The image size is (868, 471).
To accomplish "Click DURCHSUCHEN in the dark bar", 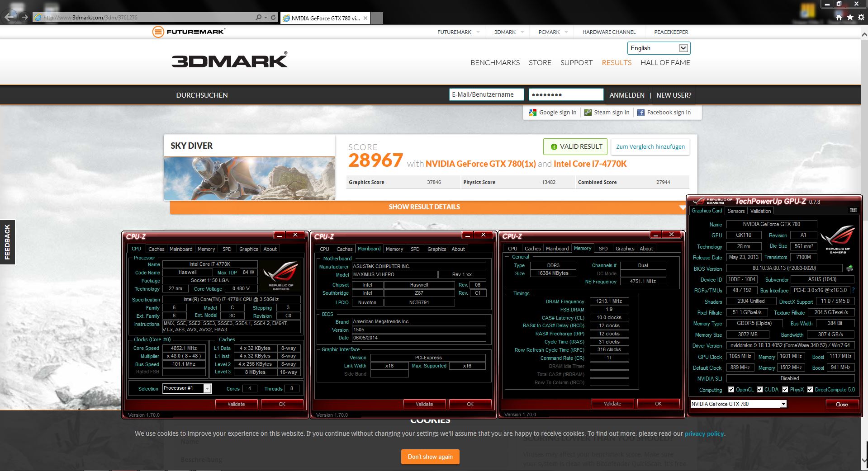I will coord(202,95).
